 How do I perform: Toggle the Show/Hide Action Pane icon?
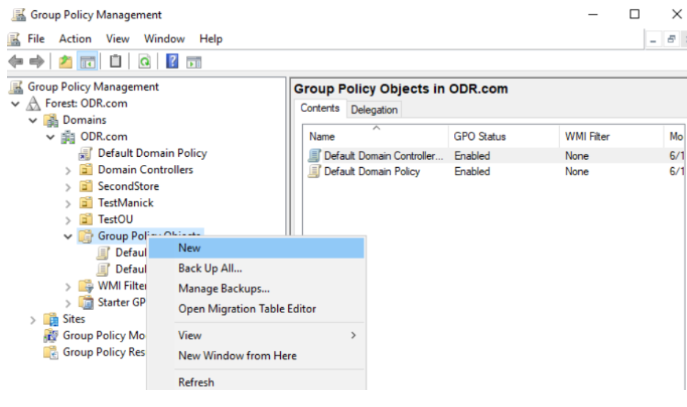click(x=194, y=62)
